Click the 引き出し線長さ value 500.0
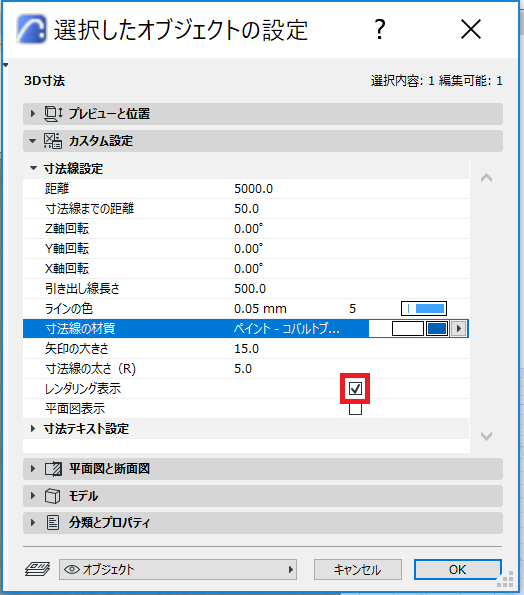The width and height of the screenshot is (524, 595). (x=250, y=289)
